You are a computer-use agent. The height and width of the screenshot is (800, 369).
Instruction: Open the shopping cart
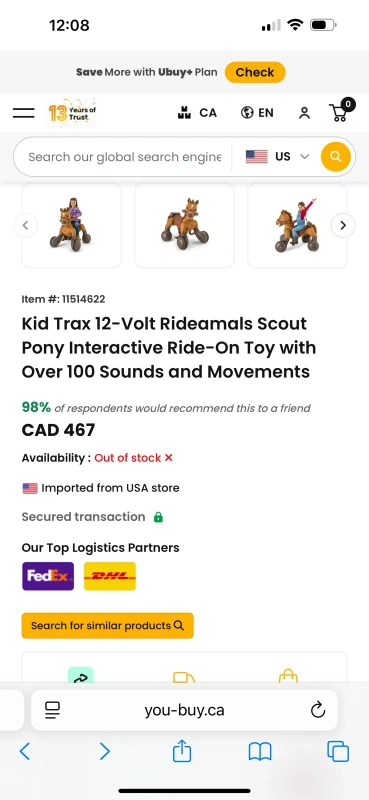pos(341,110)
